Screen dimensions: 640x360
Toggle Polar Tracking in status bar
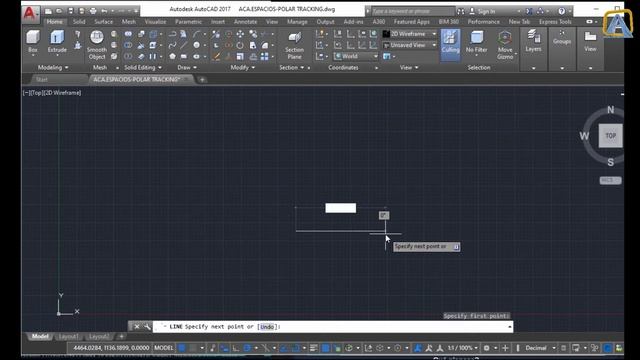pyautogui.click(x=247, y=348)
